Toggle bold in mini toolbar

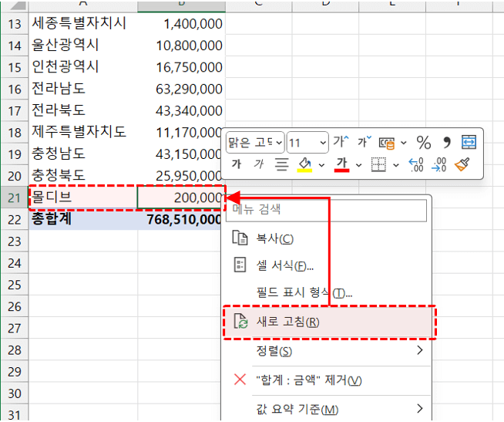point(237,164)
